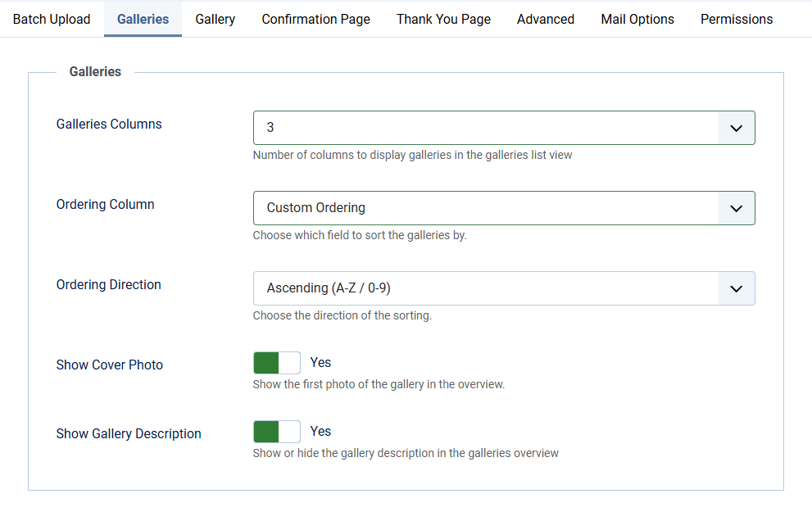812x521 pixels.
Task: Click the Ascending (A-Z / 0-9) chevron arrow
Action: point(735,288)
